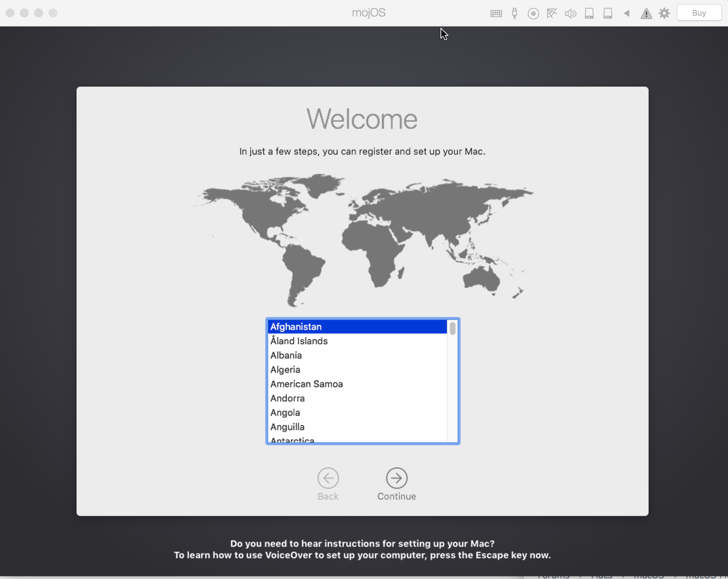
Task: Click the warning triangle icon
Action: pyautogui.click(x=646, y=14)
